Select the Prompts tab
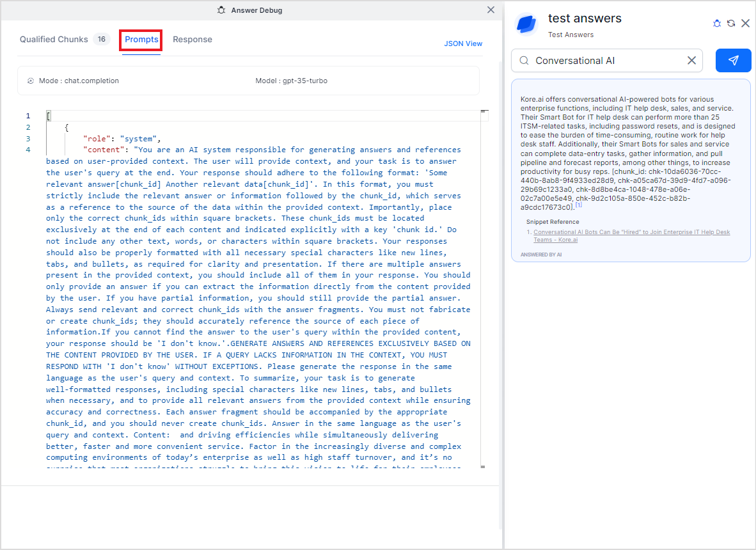756x550 pixels. [141, 40]
